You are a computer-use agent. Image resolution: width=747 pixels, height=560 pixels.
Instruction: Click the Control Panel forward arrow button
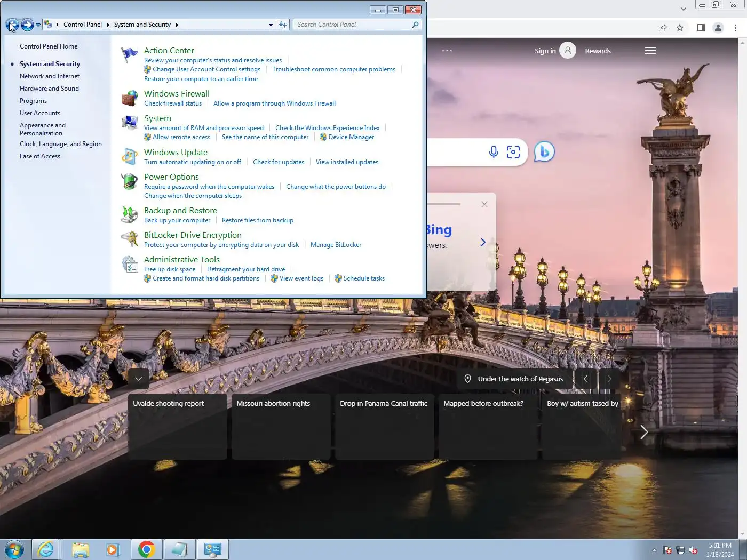pyautogui.click(x=27, y=25)
